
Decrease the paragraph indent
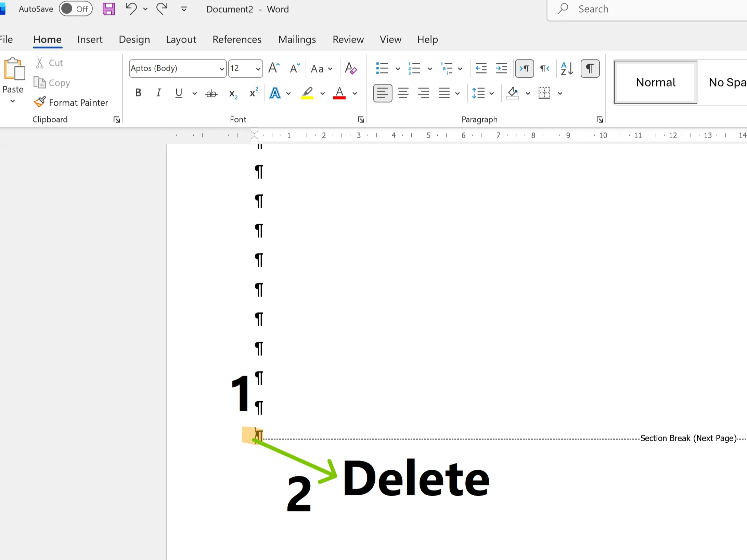[481, 68]
